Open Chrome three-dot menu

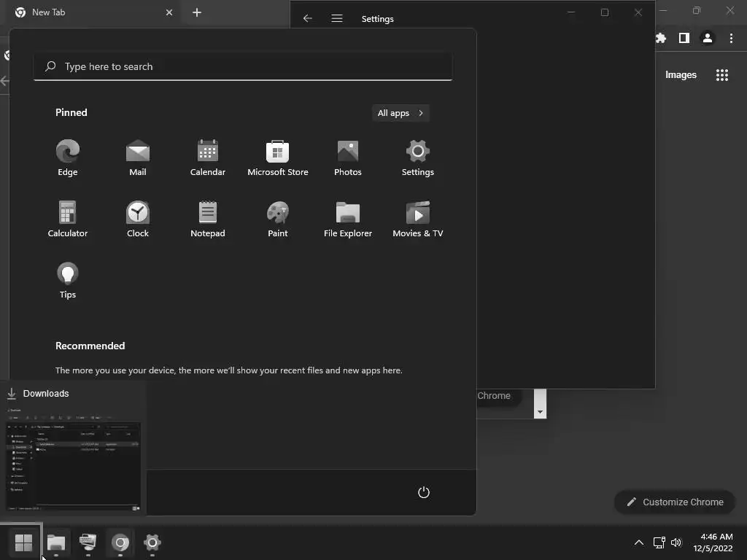point(731,38)
